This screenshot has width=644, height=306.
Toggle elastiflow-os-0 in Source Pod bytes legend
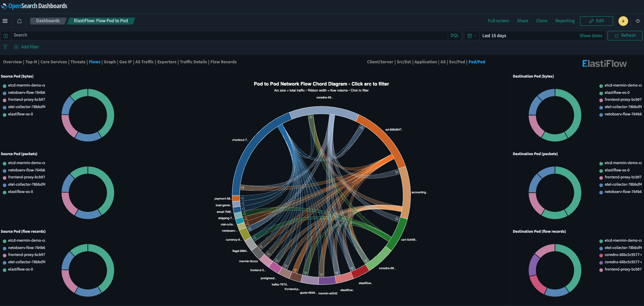pyautogui.click(x=20, y=114)
